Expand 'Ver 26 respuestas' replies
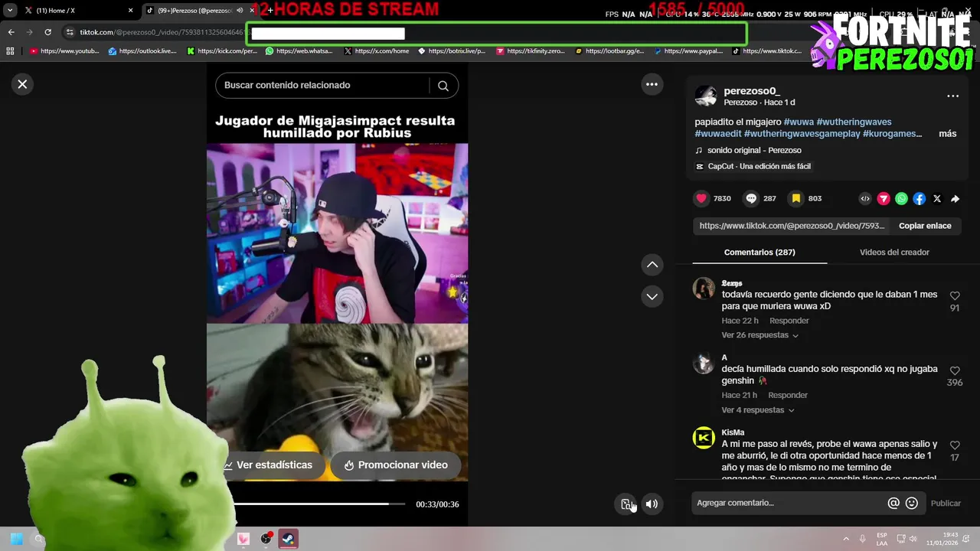This screenshot has height=551, width=980. (x=759, y=335)
